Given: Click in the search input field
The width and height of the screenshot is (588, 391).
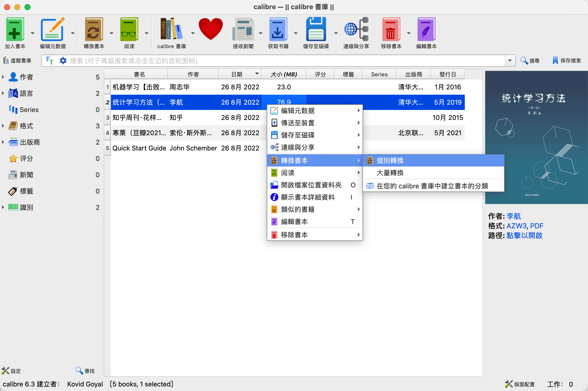Looking at the screenshot, I should [x=286, y=61].
